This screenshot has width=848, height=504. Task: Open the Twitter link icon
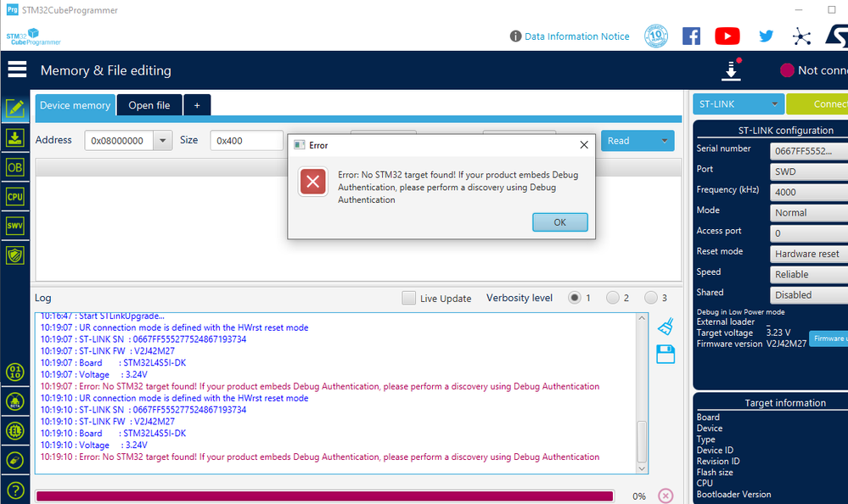[x=766, y=36]
